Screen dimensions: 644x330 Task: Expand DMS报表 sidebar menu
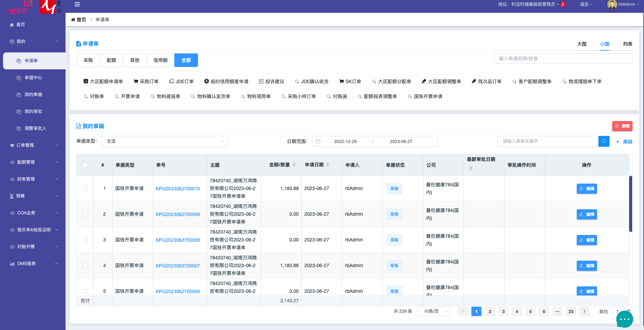point(33,264)
